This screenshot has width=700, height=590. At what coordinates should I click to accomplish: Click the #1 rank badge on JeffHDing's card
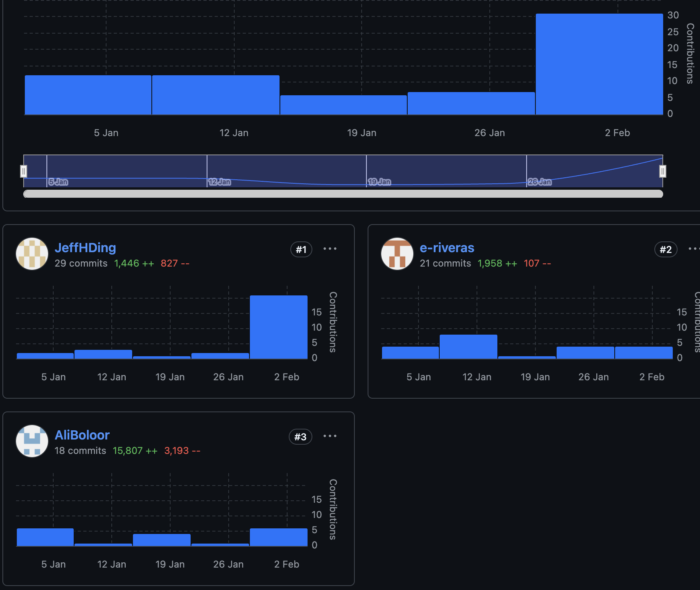pos(301,250)
